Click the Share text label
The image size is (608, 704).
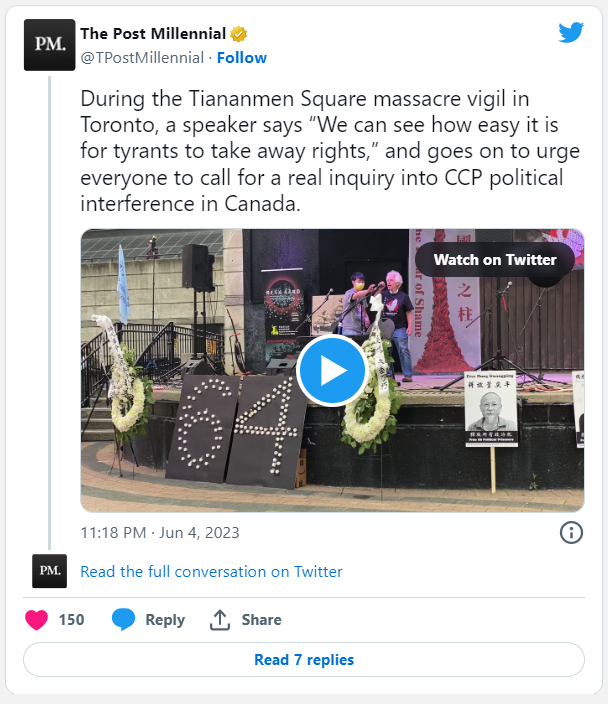coord(261,620)
